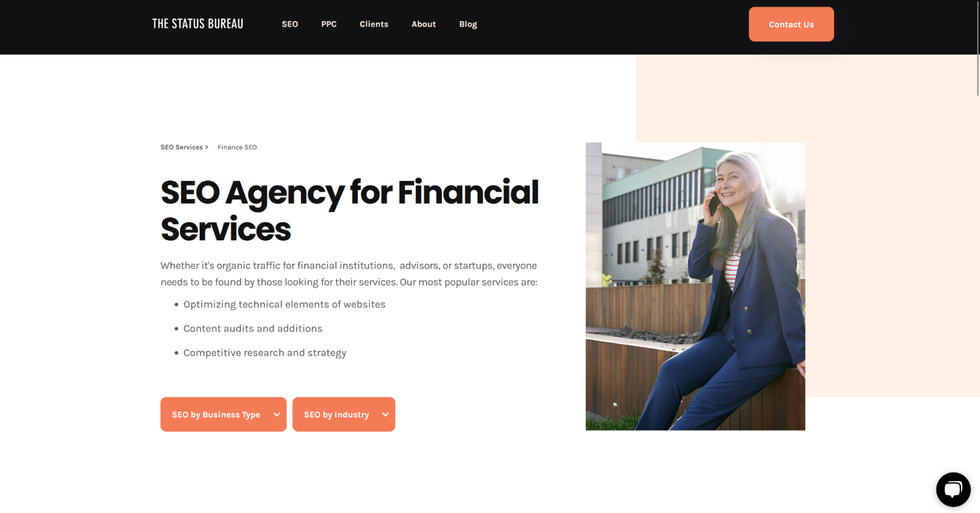Open the SEO by Industry dropdown
The width and height of the screenshot is (980, 513).
coord(344,414)
